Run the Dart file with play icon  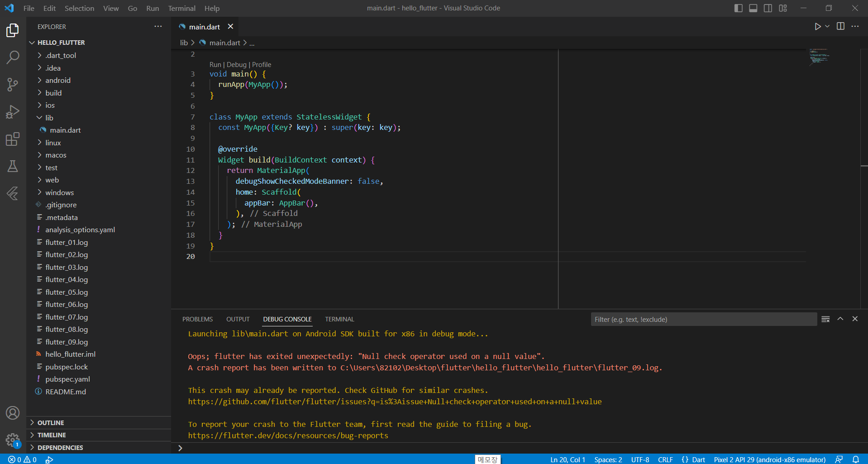pyautogui.click(x=817, y=27)
